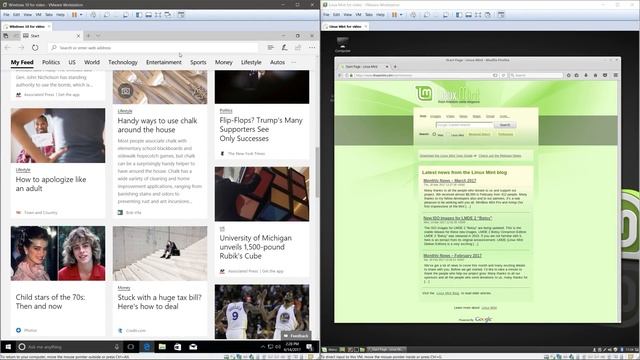Open File Explorer from Windows taskbar
The image size is (640, 360).
(162, 347)
